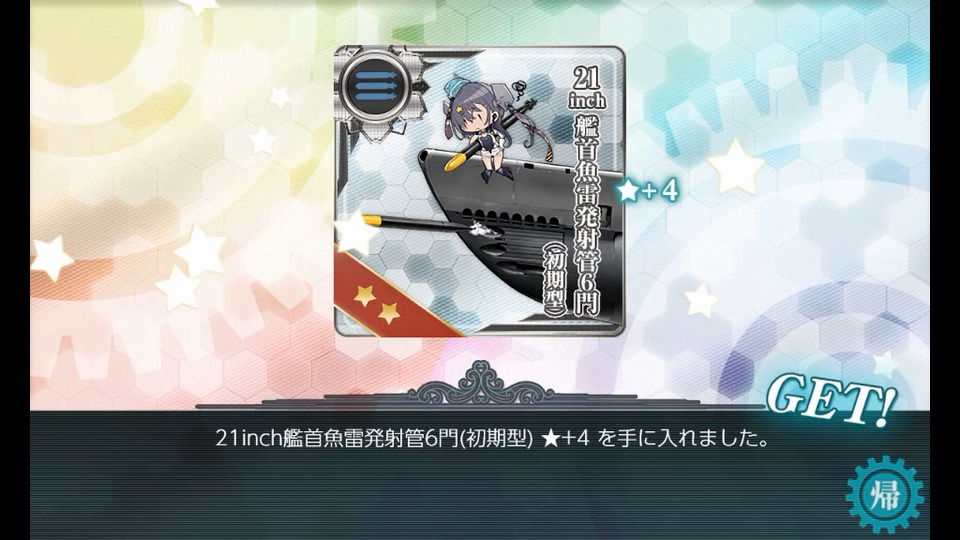Image resolution: width=960 pixels, height=540 pixels.
Task: Click the empty dark area of the message panel
Action: tap(429, 496)
